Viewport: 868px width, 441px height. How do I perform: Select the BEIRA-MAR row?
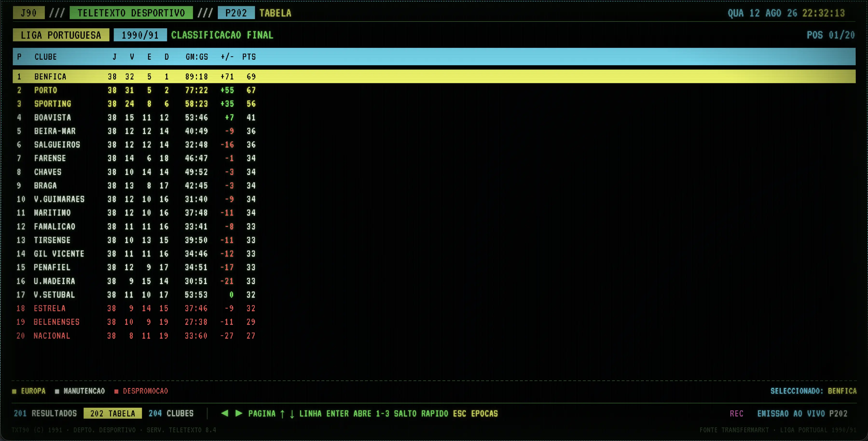click(x=434, y=131)
